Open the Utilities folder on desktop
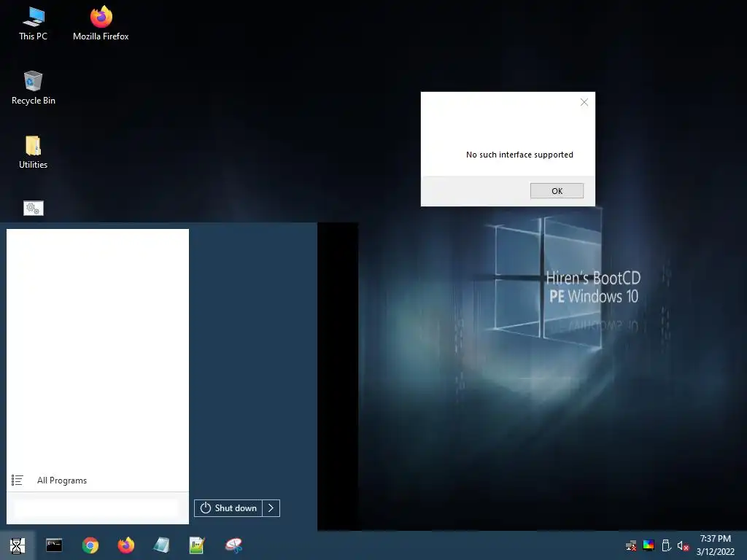 (33, 152)
